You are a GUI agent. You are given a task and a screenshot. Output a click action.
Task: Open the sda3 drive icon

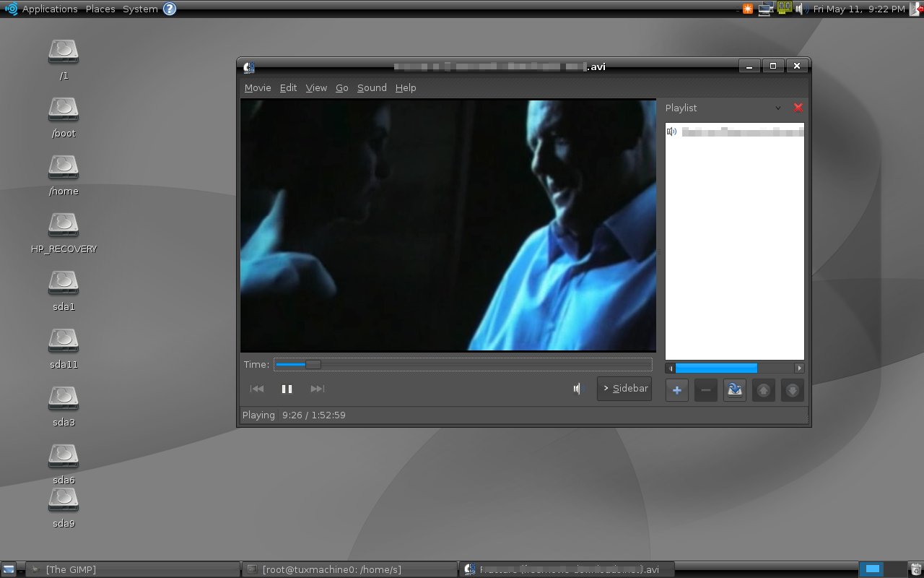click(x=64, y=397)
